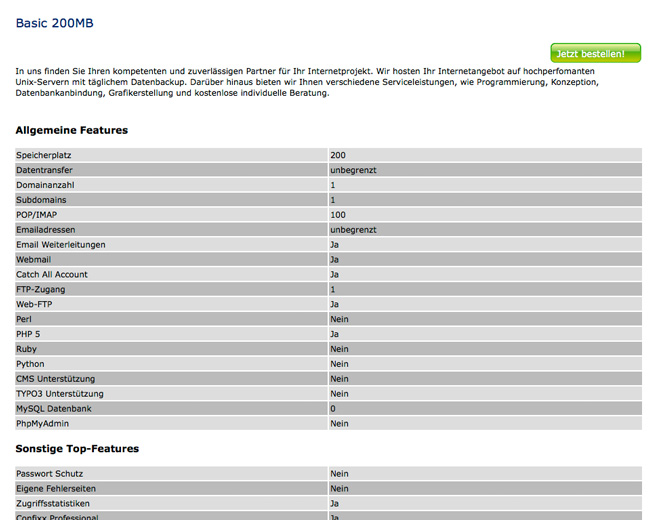The height and width of the screenshot is (520, 650).
Task: Select the Catch All Account label
Action: pyautogui.click(x=52, y=274)
